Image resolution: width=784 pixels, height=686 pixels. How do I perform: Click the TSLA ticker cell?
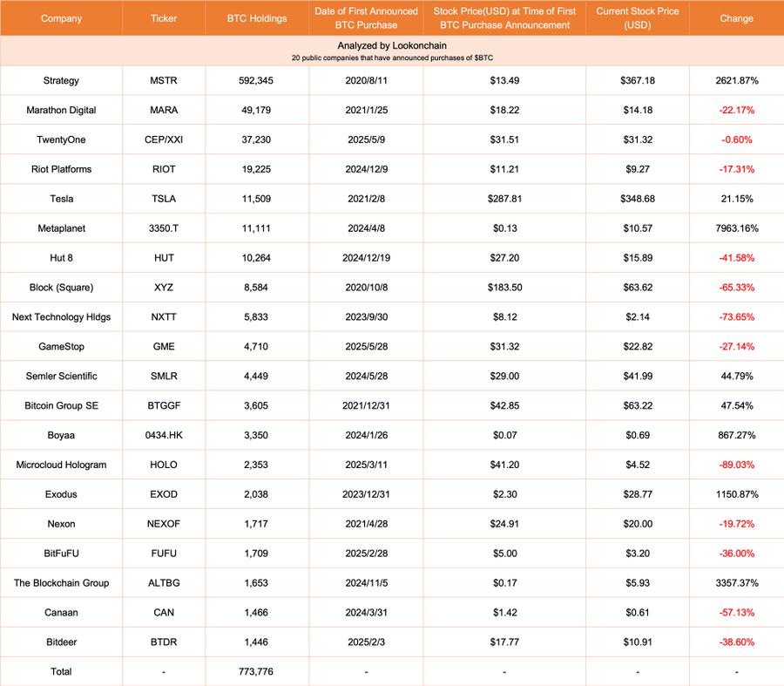[x=163, y=199]
